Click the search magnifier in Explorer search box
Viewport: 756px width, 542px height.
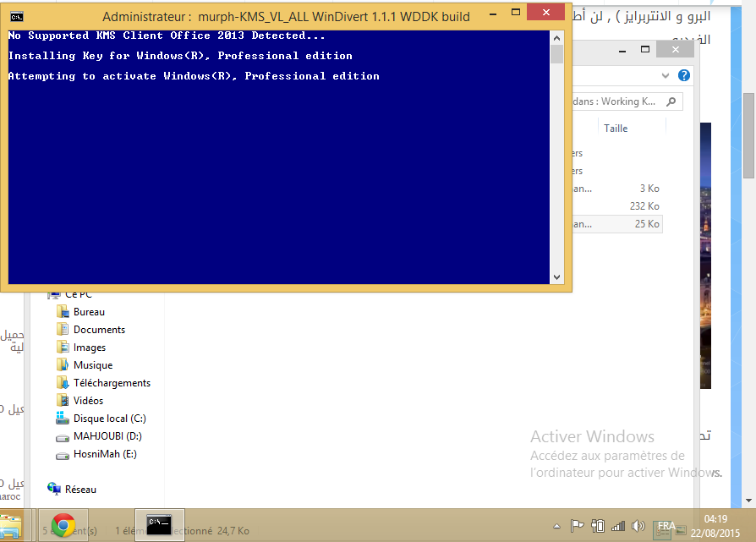click(x=671, y=101)
